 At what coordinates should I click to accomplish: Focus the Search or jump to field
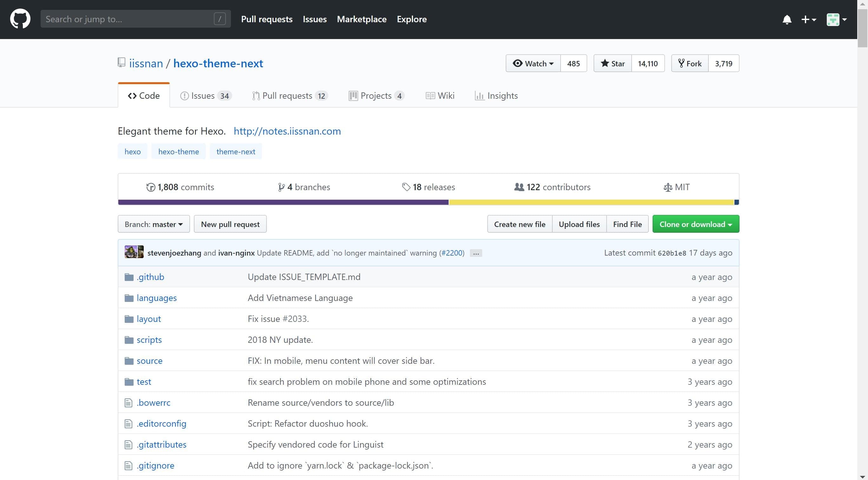[128, 19]
